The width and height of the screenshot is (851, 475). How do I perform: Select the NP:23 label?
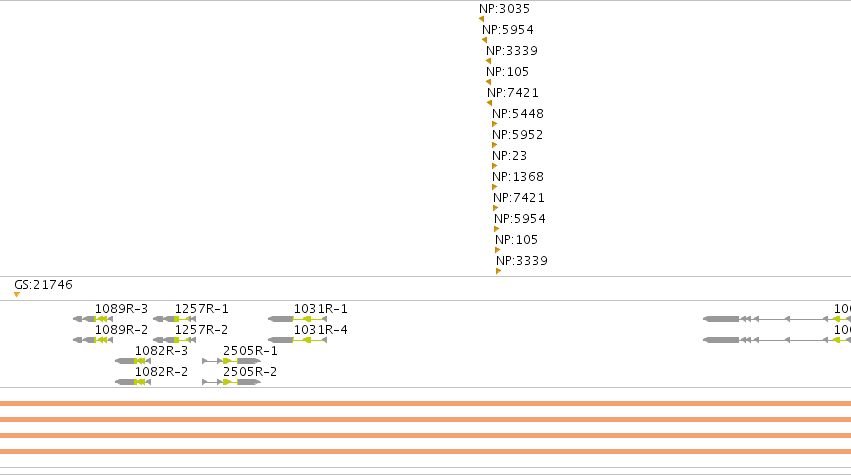click(x=510, y=156)
